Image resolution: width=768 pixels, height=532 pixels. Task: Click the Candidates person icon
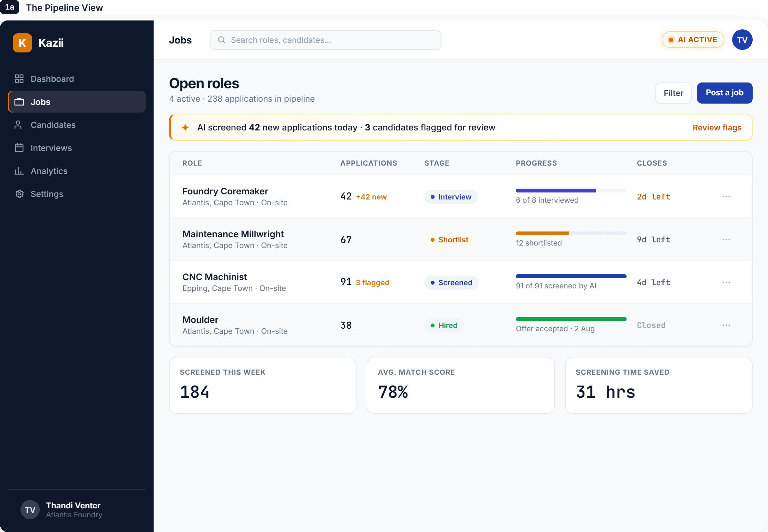(18, 125)
